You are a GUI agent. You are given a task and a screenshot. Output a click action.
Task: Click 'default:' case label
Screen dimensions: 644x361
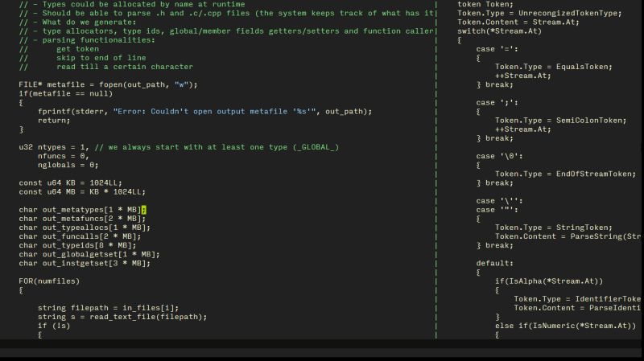[x=495, y=264]
